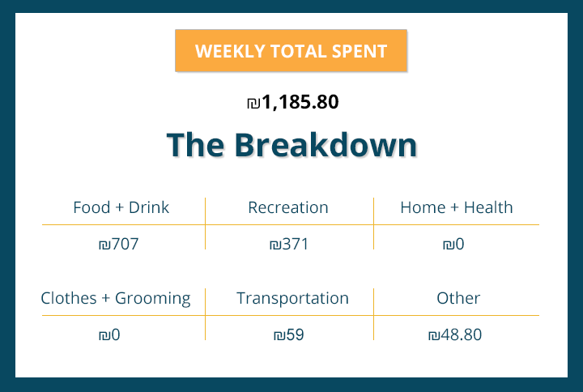Click the shekel symbol before 707
This screenshot has width=583, height=392.
pos(103,245)
